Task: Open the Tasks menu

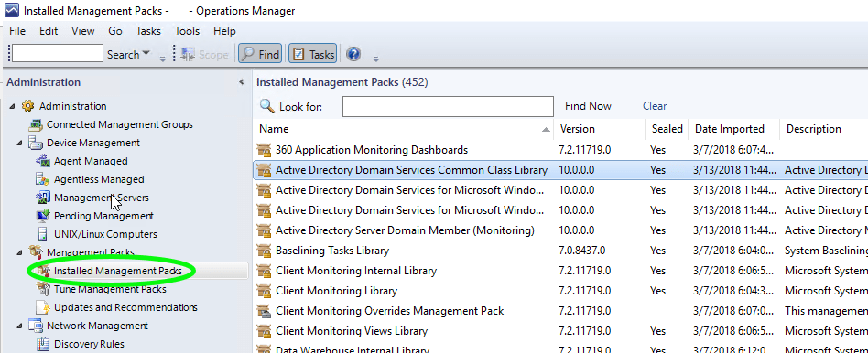Action: point(148,31)
